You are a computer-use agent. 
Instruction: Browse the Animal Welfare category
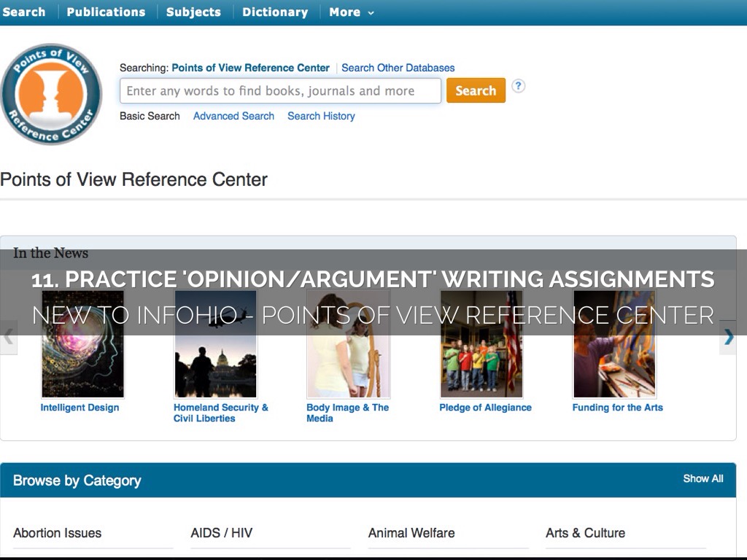[411, 533]
